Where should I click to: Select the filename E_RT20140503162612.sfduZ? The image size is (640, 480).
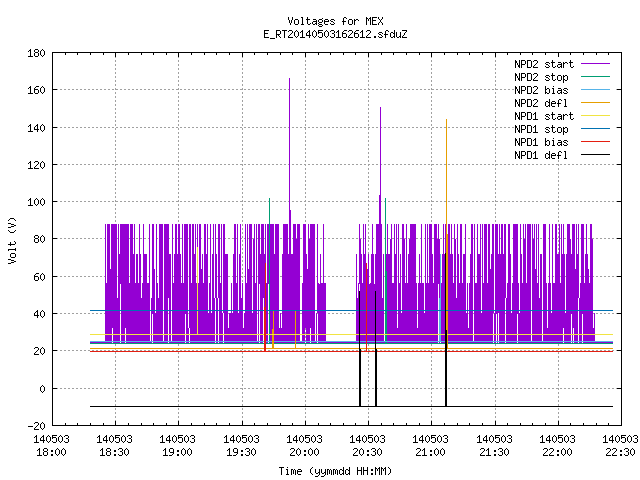tap(335, 34)
